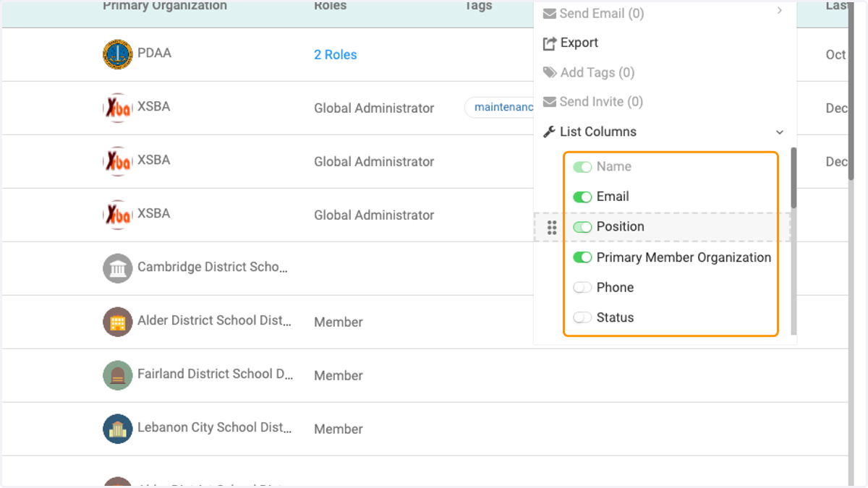Click the envelope icon beside Send Invite
This screenshot has width=868, height=488.
550,102
